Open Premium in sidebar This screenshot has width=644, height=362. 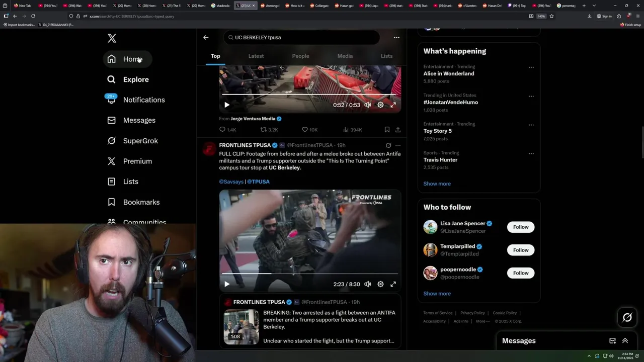pyautogui.click(x=130, y=161)
